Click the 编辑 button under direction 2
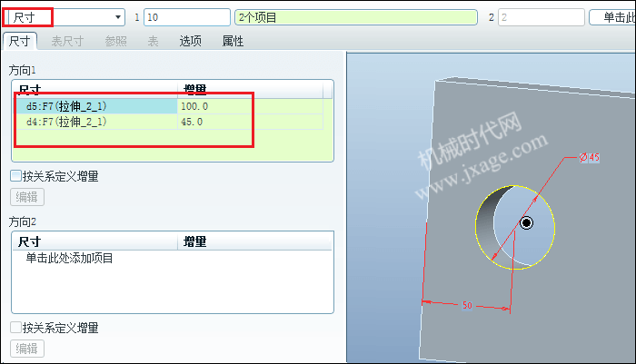636x364 pixels. click(x=27, y=349)
